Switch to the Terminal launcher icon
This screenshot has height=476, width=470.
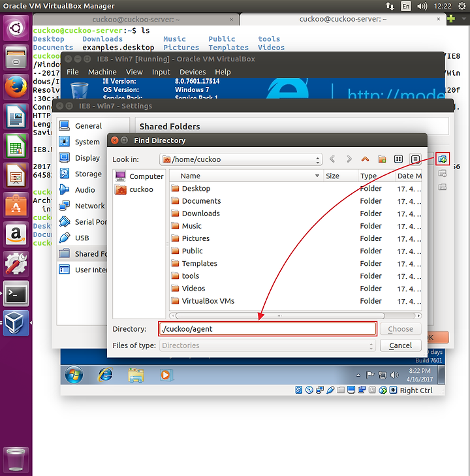coord(16,294)
